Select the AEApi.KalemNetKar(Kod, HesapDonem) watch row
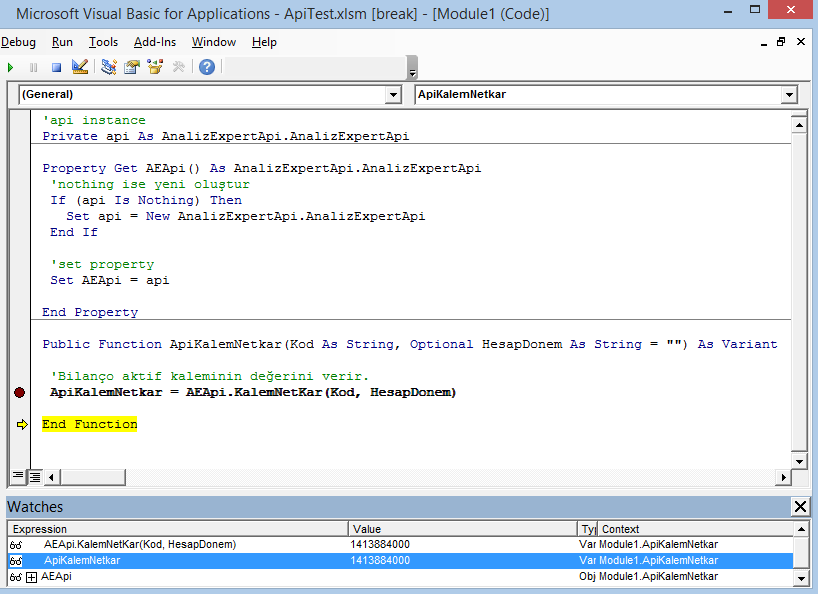 pos(400,544)
